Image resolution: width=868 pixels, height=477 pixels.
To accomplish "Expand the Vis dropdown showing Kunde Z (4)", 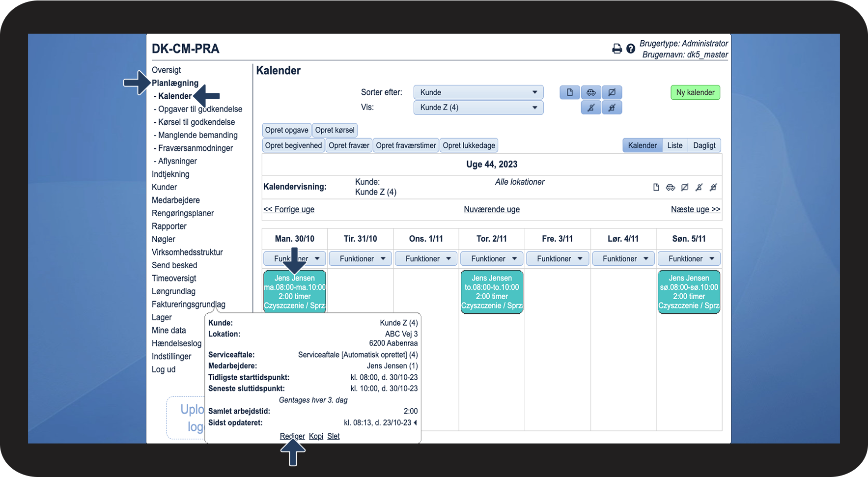I will coord(478,108).
